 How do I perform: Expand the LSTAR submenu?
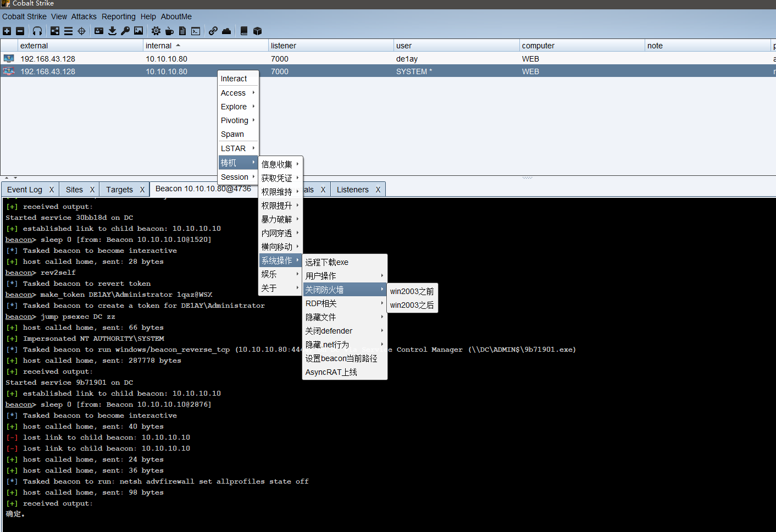[239, 148]
